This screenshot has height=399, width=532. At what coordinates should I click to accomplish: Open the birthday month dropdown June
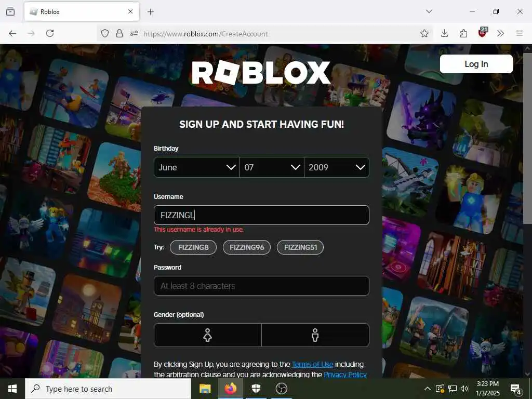tap(197, 167)
